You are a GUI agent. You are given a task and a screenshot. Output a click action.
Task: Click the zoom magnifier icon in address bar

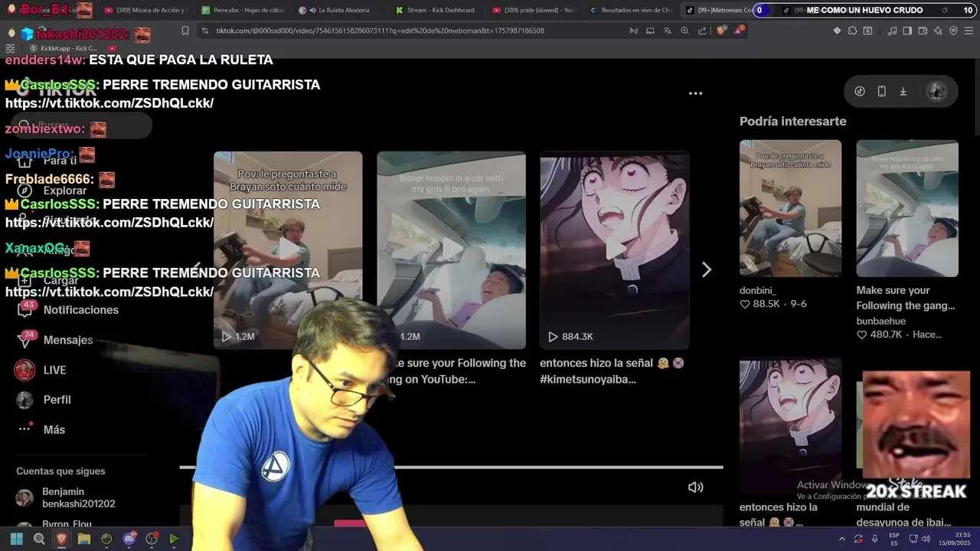click(684, 31)
